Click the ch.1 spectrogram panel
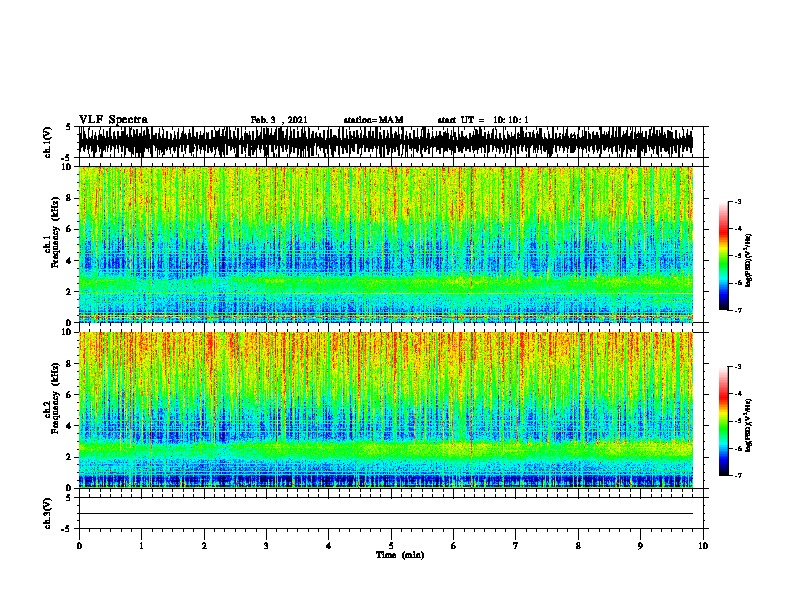The height and width of the screenshot is (612, 792). (386, 244)
